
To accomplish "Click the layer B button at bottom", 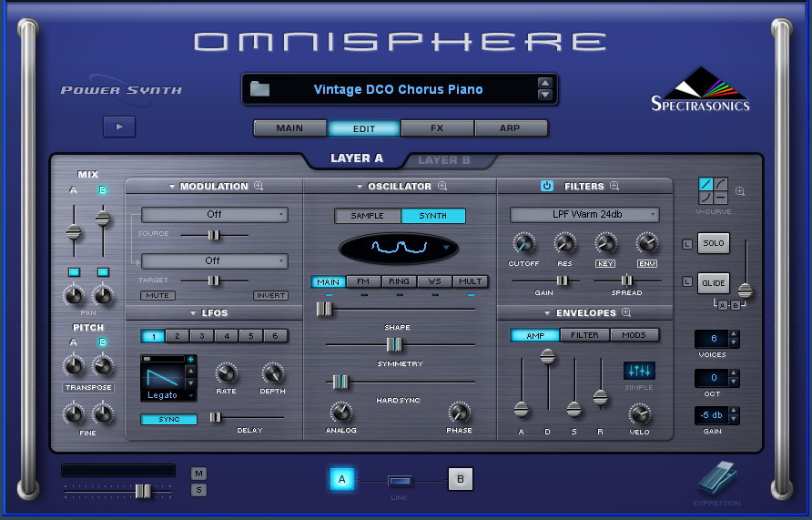I will 461,479.
